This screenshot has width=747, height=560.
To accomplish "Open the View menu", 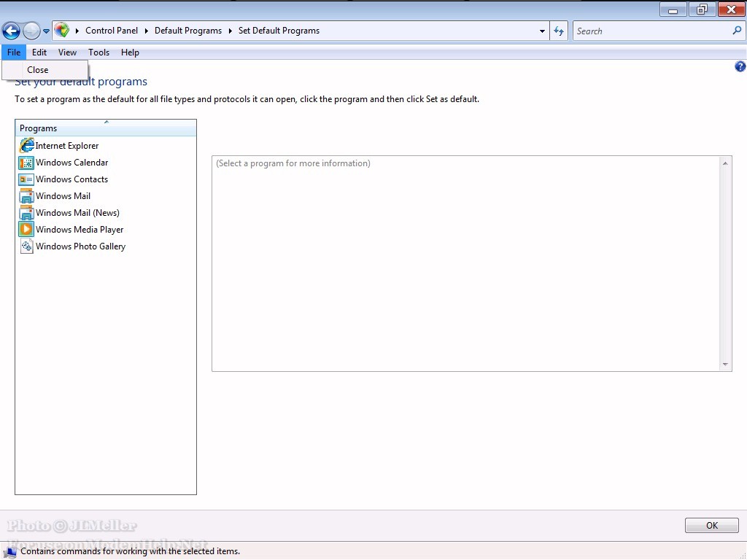I will coord(67,52).
